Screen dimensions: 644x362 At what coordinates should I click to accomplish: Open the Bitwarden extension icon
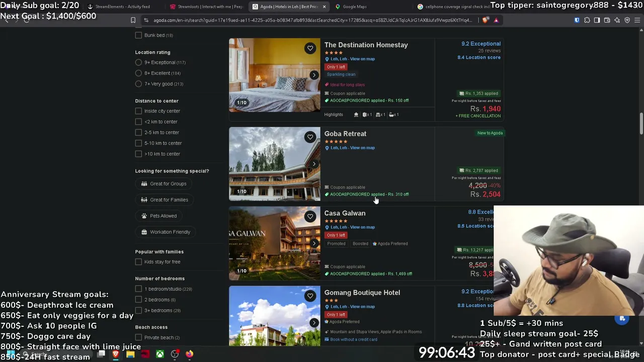pyautogui.click(x=577, y=20)
